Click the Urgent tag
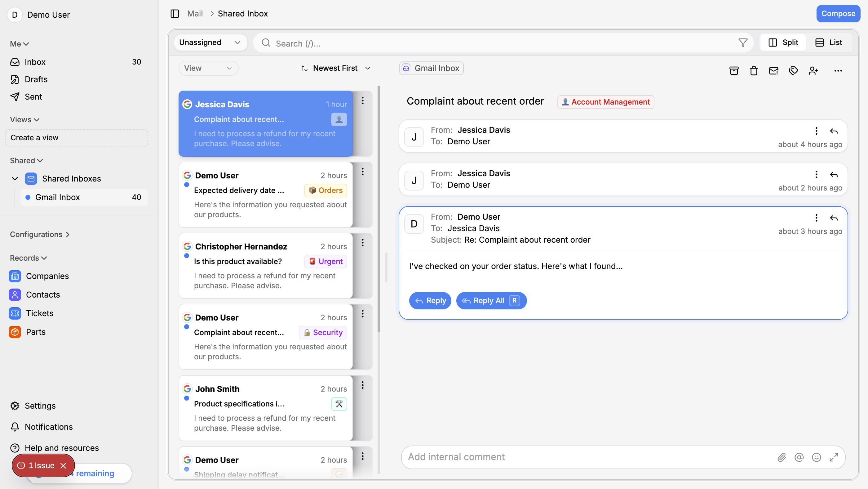868x489 pixels. click(x=325, y=262)
